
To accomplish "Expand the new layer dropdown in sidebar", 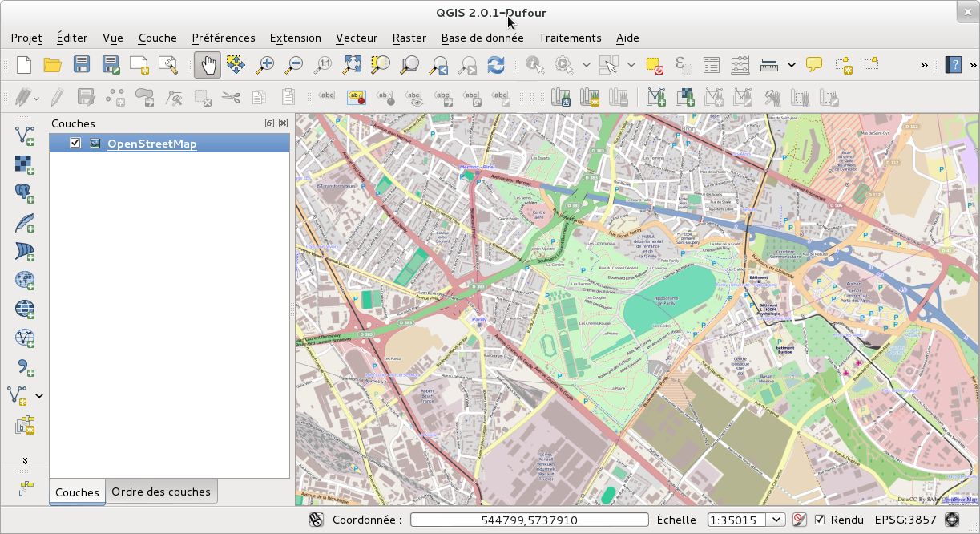I will [x=39, y=395].
